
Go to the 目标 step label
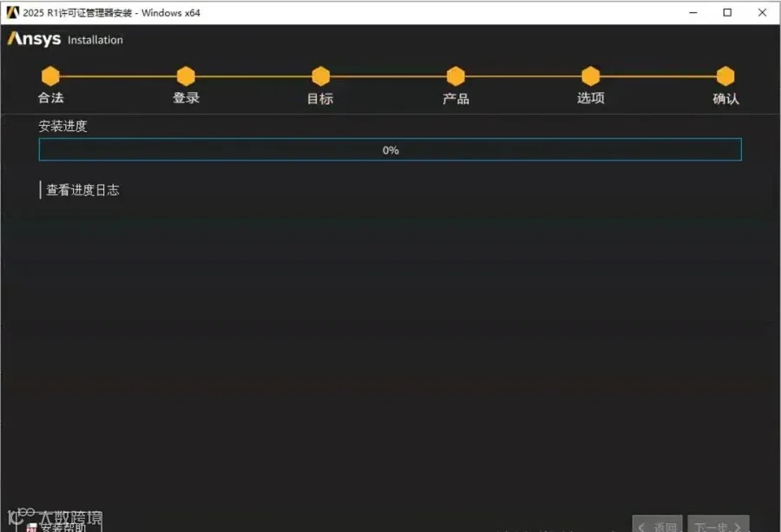click(x=320, y=99)
